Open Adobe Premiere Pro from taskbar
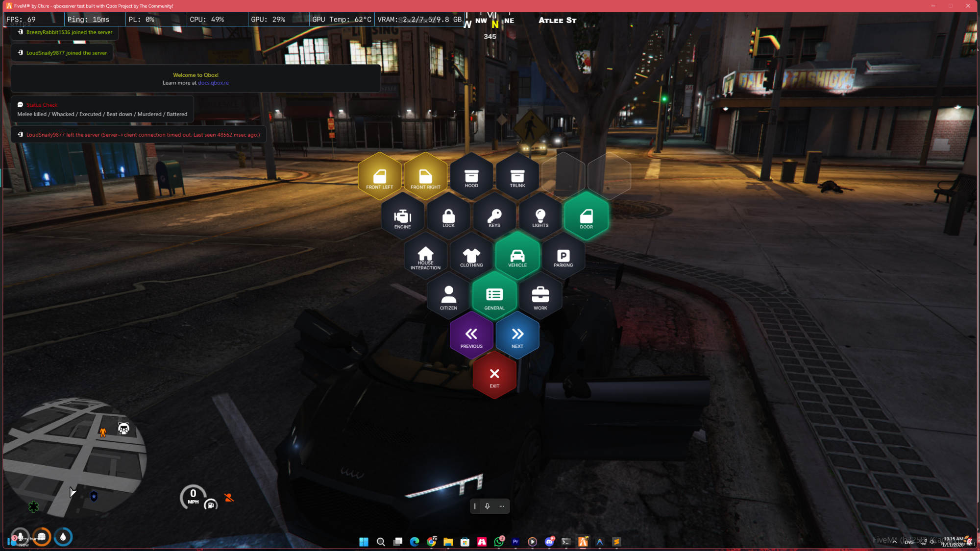 tap(515, 542)
